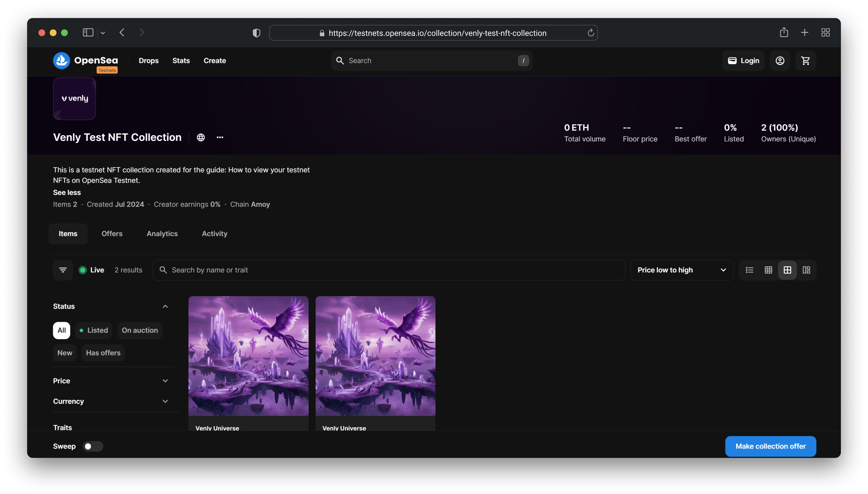The image size is (868, 494).
Task: Switch to the Analytics tab
Action: pos(162,233)
